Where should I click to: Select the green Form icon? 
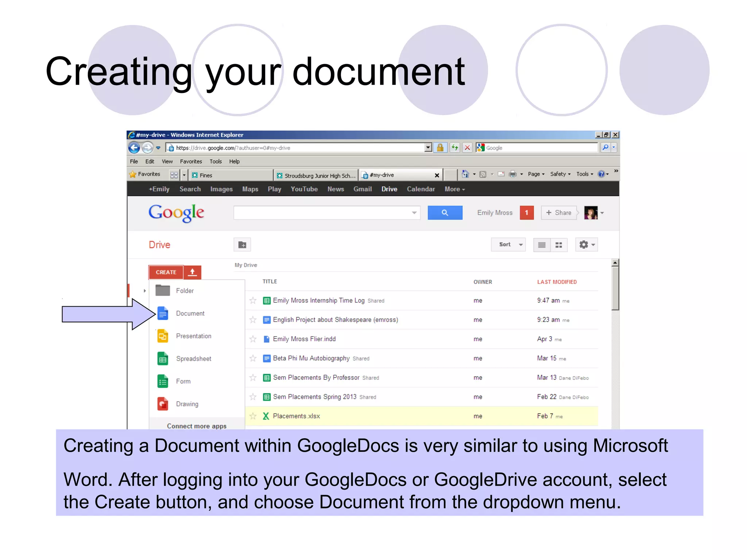[163, 381]
